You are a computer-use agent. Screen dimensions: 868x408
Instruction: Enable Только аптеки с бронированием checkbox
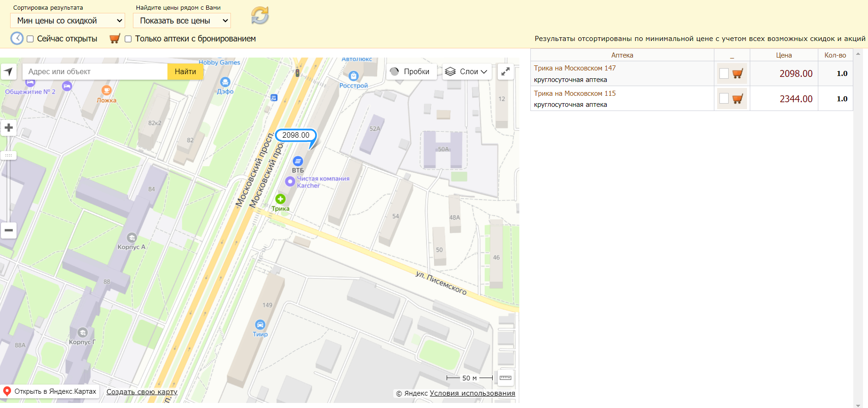[x=128, y=39]
